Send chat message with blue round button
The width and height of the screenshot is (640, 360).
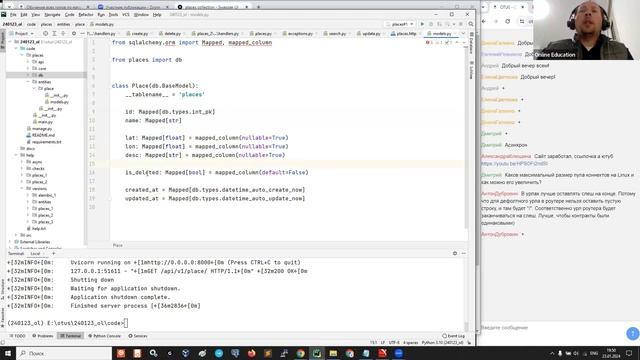coord(633,333)
